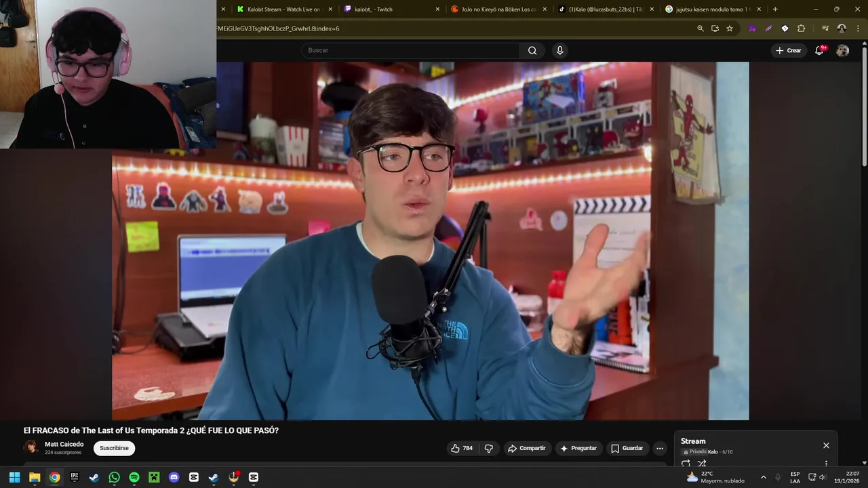Open the Chrome extensions puzzle menu
Screen dimensions: 868x488
pyautogui.click(x=801, y=28)
